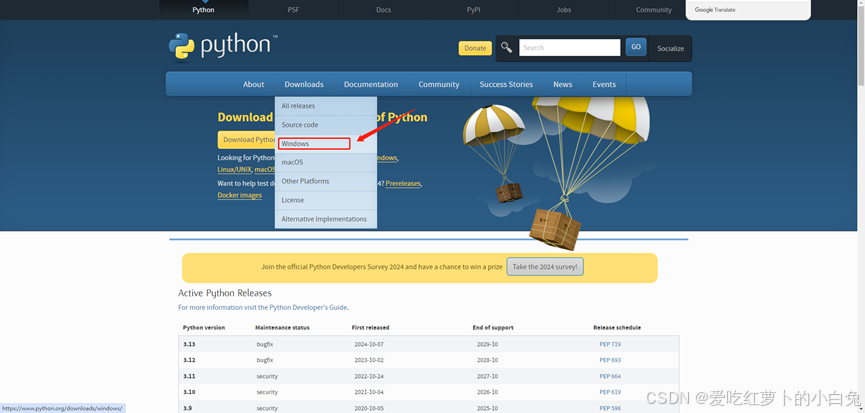Open the PSF top tab
This screenshot has height=413, width=865.
point(293,10)
